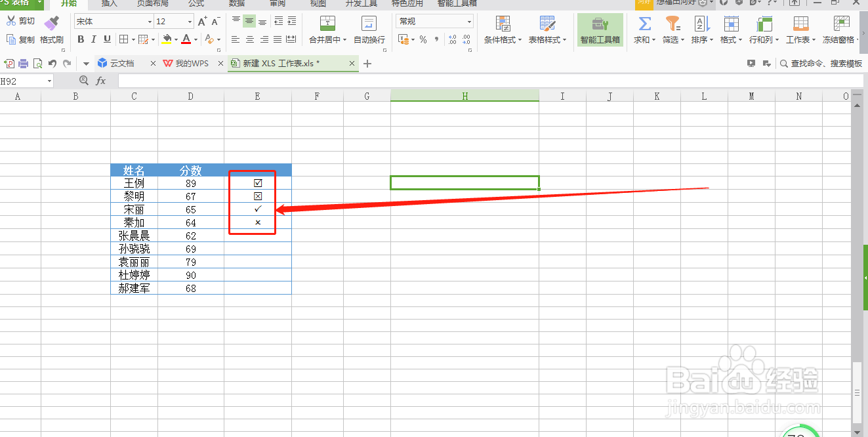
Task: Switch to the 数据 (Data) tab
Action: pyautogui.click(x=237, y=3)
